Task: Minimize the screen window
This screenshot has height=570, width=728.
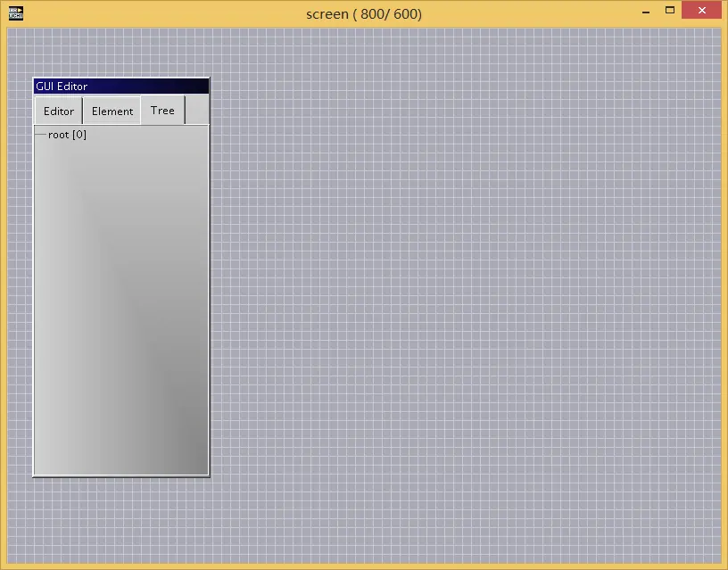Action: [645, 12]
